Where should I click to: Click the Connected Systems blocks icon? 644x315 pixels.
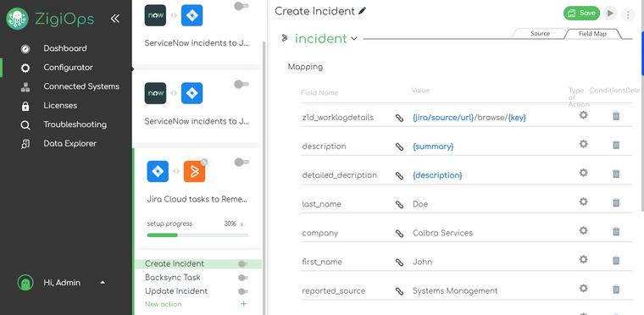25,86
